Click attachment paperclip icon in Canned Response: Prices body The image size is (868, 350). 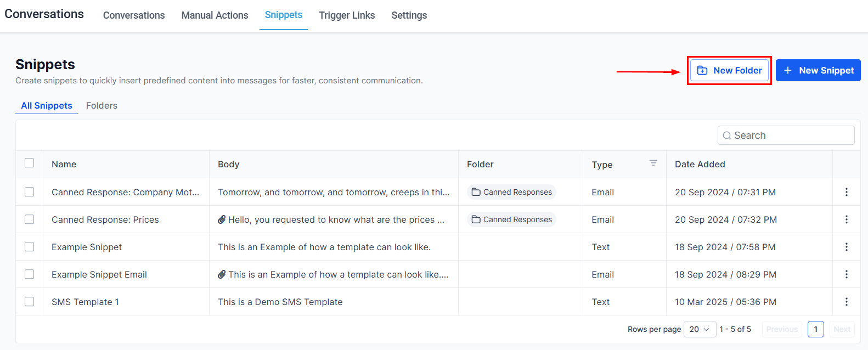click(222, 219)
